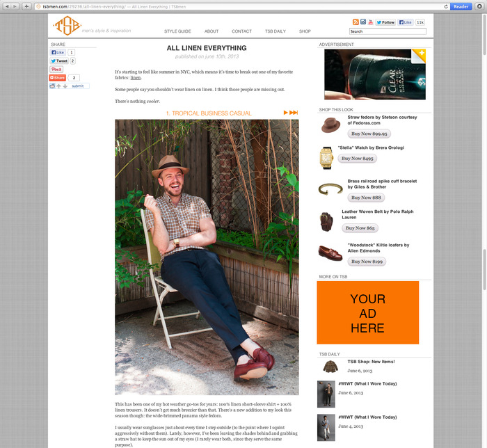Open the STYLE GUIDE menu item
The image size is (487, 448).
pos(177,31)
